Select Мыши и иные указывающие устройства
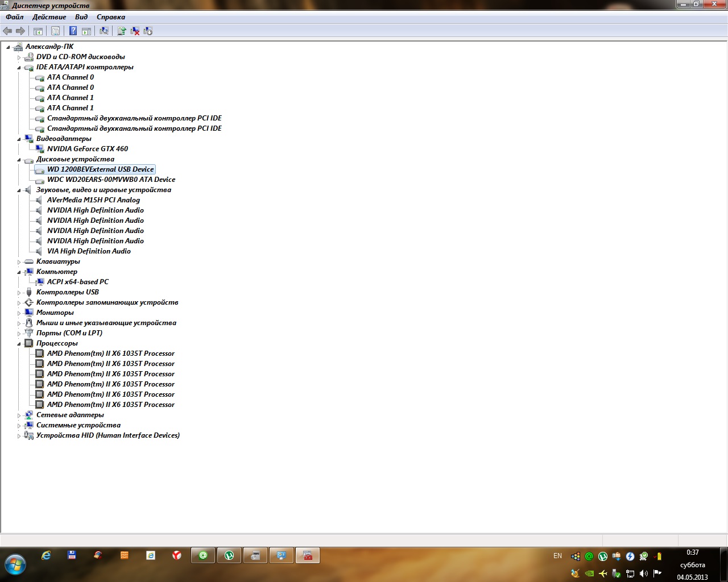Viewport: 728px width, 582px height. pyautogui.click(x=106, y=323)
